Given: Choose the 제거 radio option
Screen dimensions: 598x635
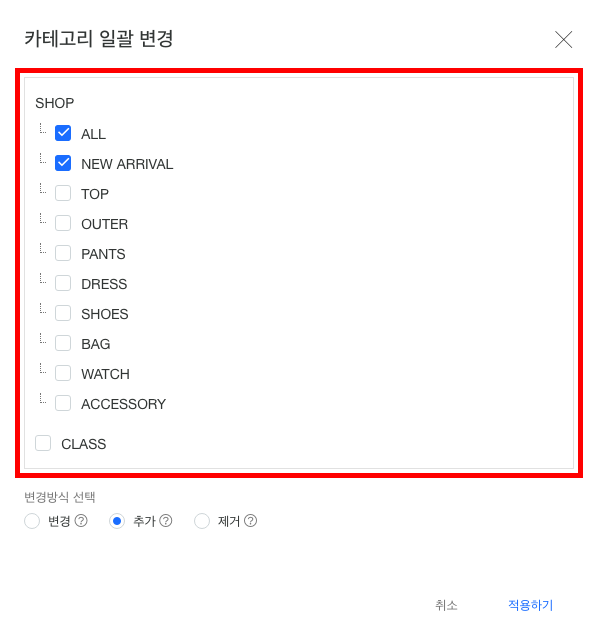Looking at the screenshot, I should (x=202, y=521).
